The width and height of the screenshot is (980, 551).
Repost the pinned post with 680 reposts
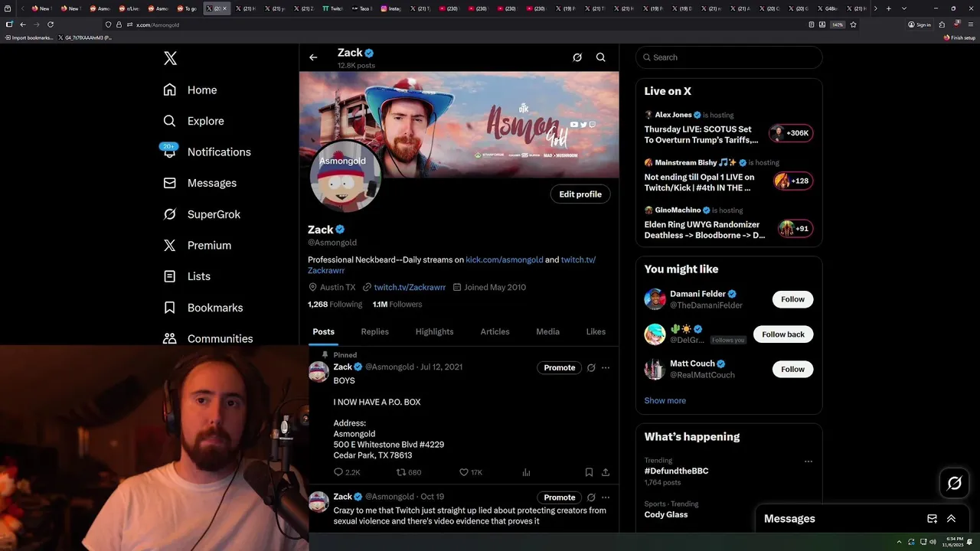tap(409, 473)
